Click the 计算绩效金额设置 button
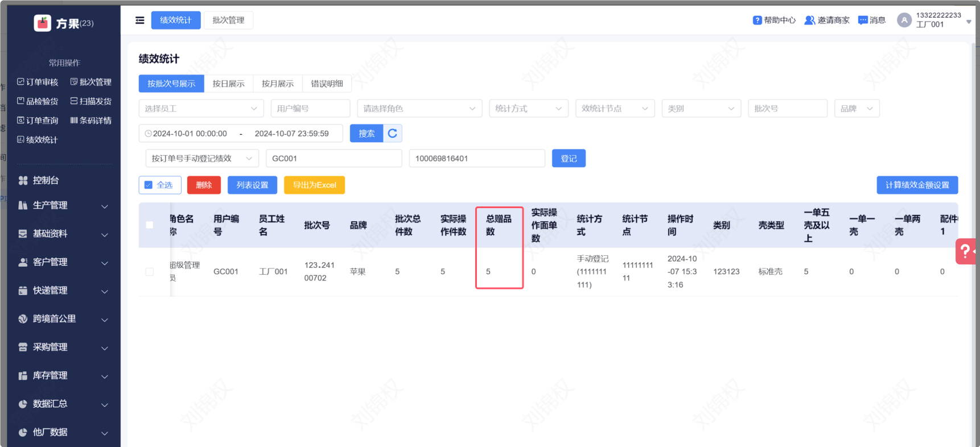 click(917, 185)
